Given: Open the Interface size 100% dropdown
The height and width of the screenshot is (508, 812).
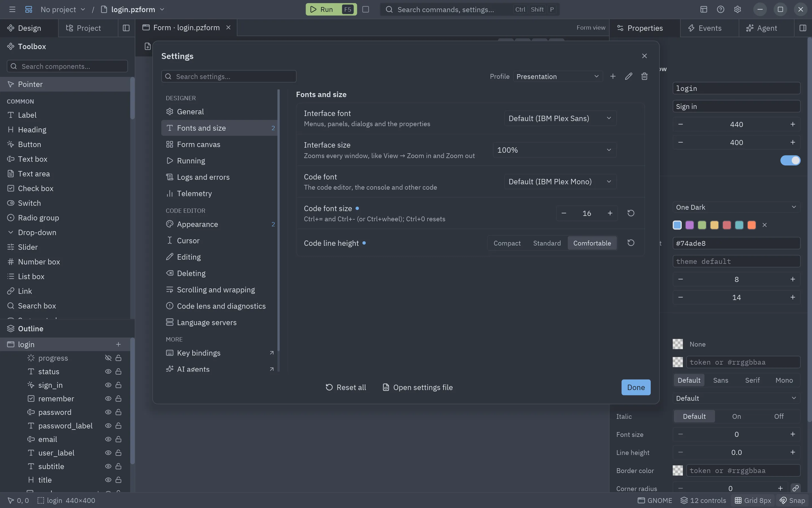Looking at the screenshot, I should click(x=554, y=150).
